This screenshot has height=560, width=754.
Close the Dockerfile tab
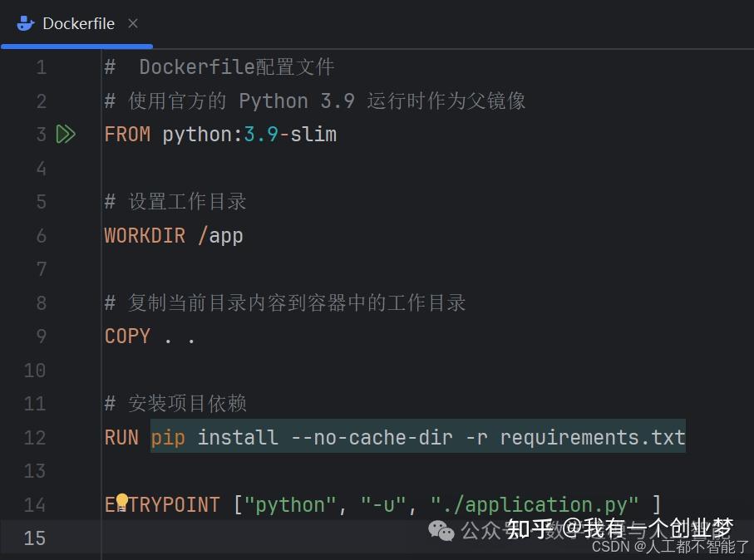pos(133,24)
